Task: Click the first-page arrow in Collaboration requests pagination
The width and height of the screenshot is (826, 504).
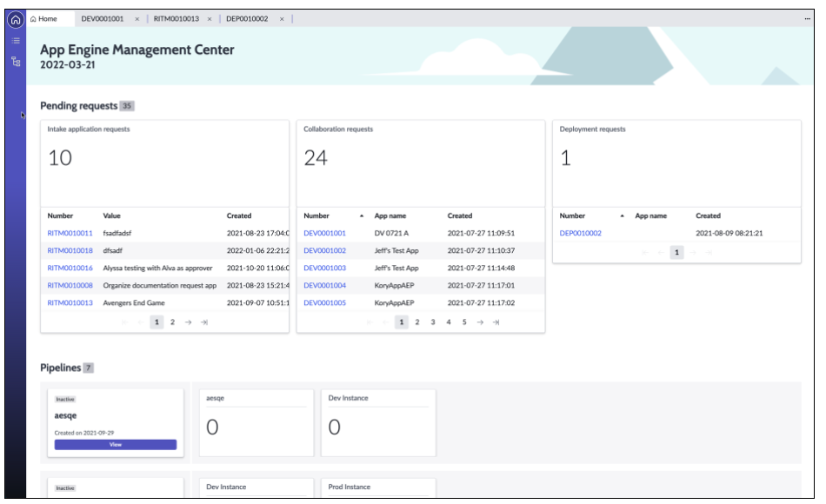Action: pyautogui.click(x=370, y=322)
